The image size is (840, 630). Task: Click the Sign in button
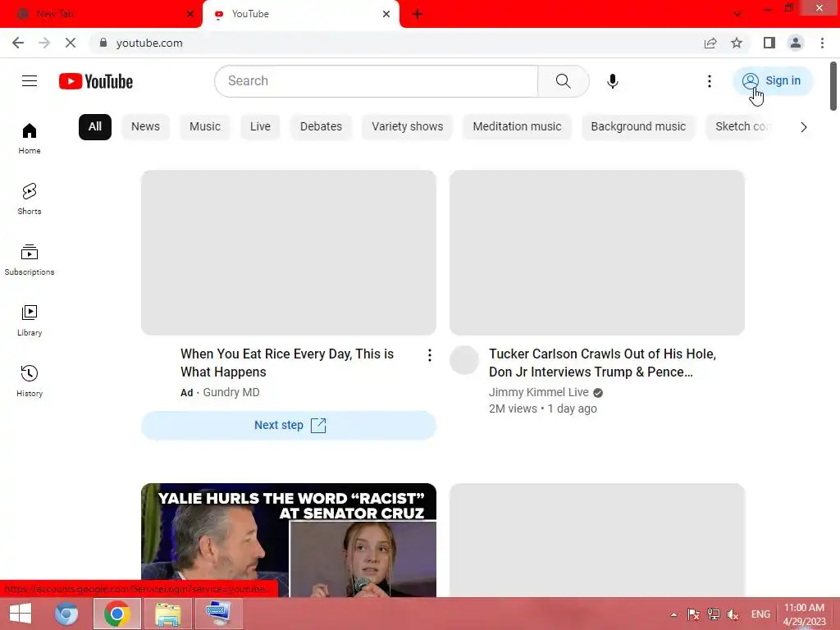772,81
